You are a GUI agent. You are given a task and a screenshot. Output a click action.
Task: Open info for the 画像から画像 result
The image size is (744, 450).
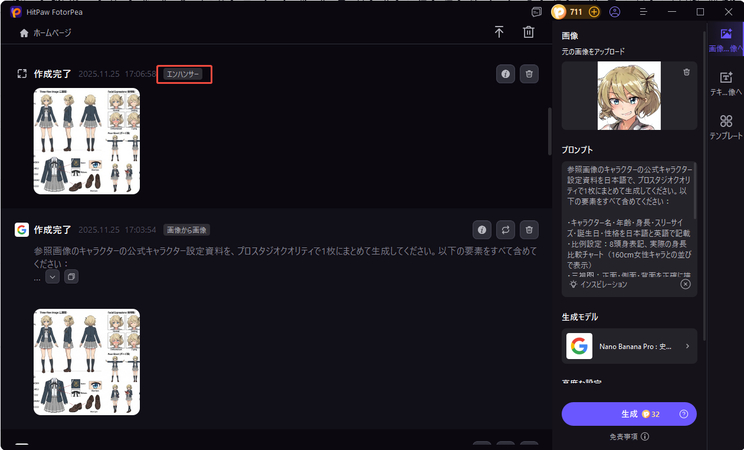click(x=482, y=230)
